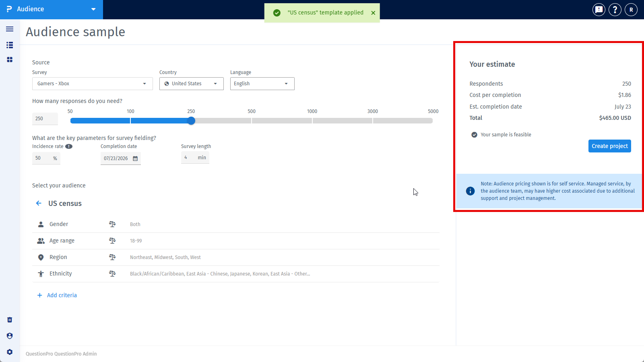This screenshot has height=362, width=644.
Task: Click the incidence rate percent field
Action: (46, 158)
